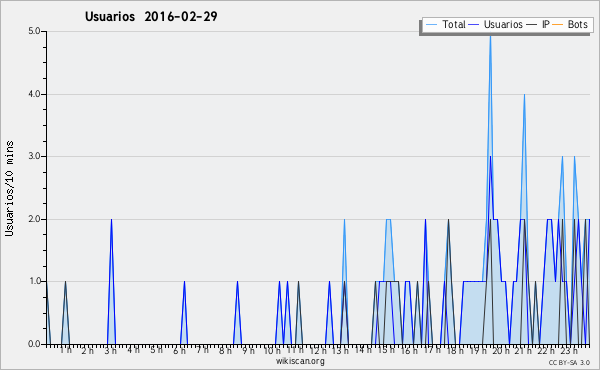Click the y-axis label 'Usuarios/10 mins'
This screenshot has height=370, width=600.
[9, 188]
